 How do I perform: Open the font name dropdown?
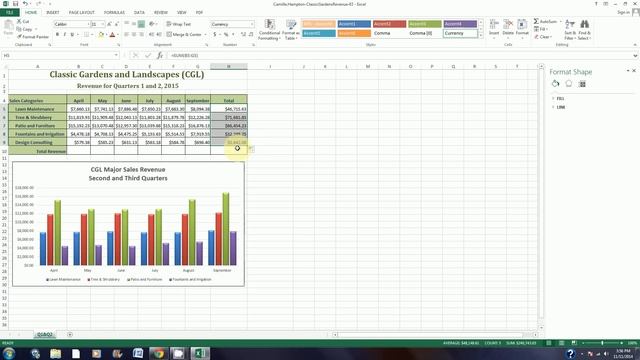click(x=88, y=24)
